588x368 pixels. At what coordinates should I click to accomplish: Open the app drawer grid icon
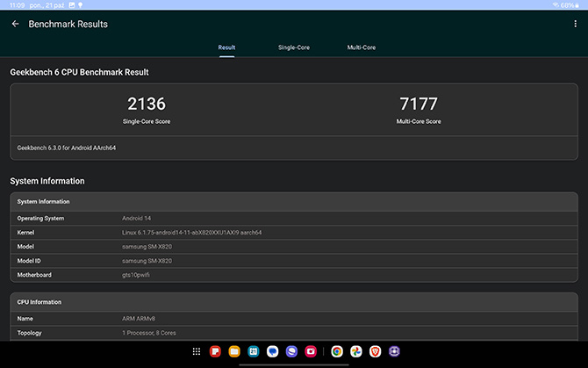click(197, 351)
